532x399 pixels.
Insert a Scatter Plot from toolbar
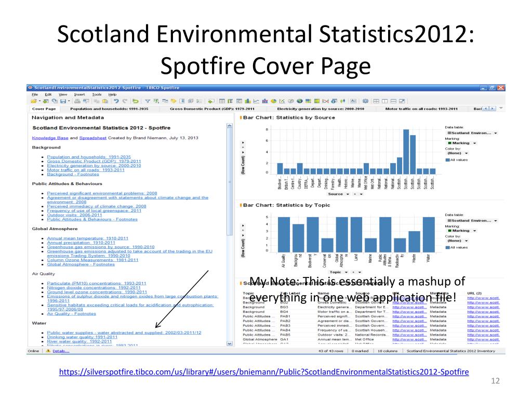(x=282, y=101)
